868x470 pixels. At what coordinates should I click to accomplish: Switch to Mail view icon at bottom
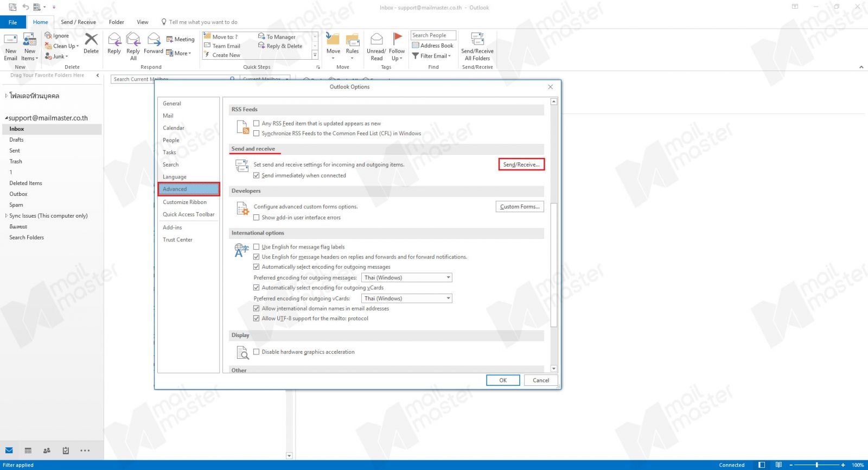(9, 450)
